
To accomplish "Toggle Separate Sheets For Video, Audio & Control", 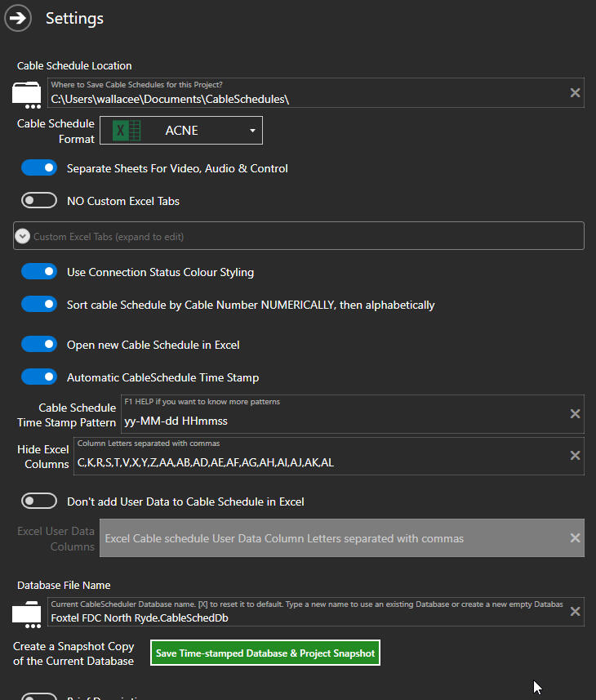I will coord(39,168).
